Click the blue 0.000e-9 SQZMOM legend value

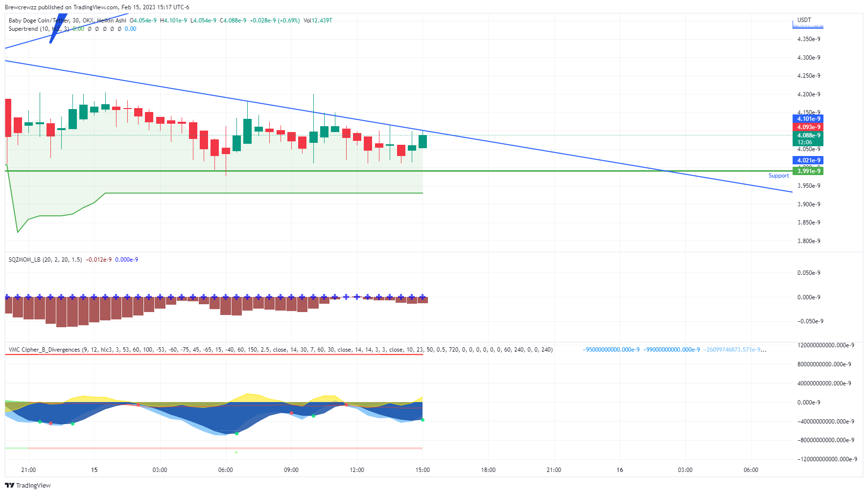127,260
